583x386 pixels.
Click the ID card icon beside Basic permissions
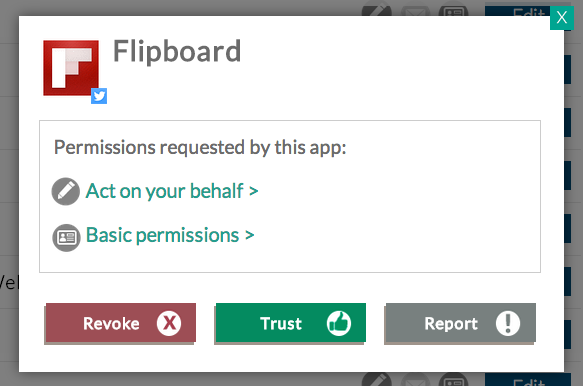pos(66,238)
